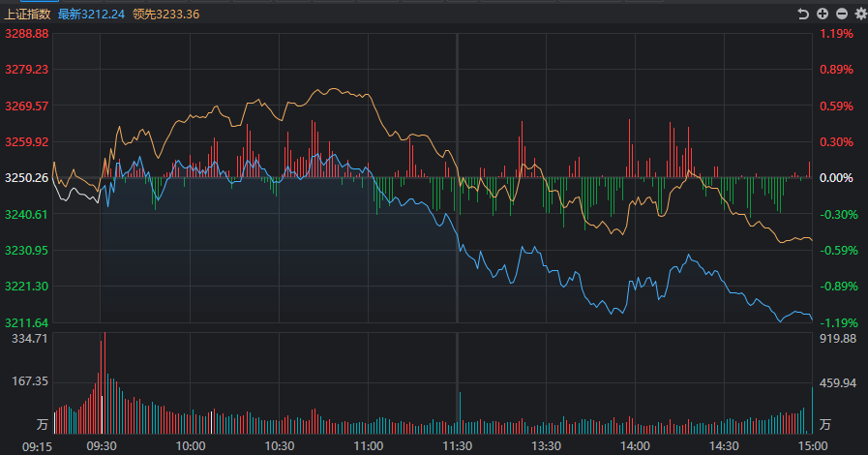Viewport: 868px width, 455px height.
Task: Click the 3288.88 top price label
Action: pyautogui.click(x=26, y=33)
